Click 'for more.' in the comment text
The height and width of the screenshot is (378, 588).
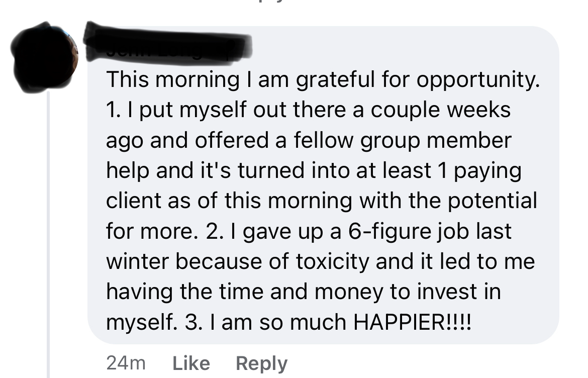[152, 231]
